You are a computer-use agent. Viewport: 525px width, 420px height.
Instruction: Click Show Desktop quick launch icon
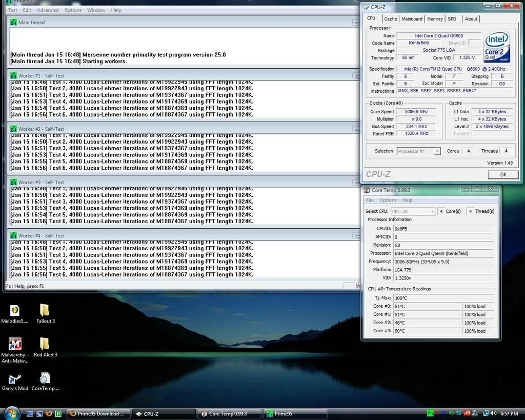[x=30, y=414]
